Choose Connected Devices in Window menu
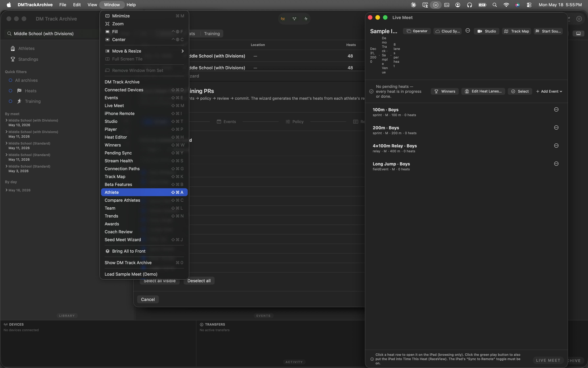Image resolution: width=588 pixels, height=368 pixels. click(144, 90)
